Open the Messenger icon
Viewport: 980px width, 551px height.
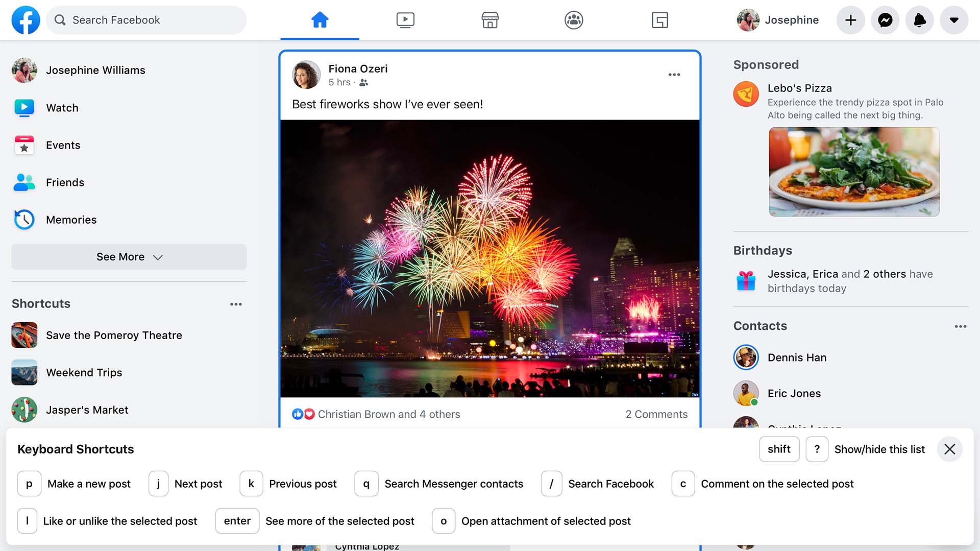pyautogui.click(x=885, y=20)
